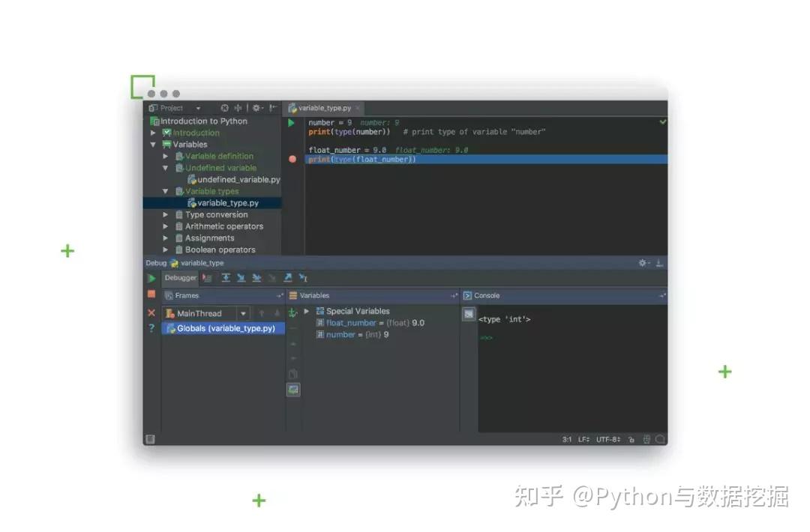Screen dimensions: 810x532
Task: Click the red breakpoint dot in the gutter
Action: (292, 158)
